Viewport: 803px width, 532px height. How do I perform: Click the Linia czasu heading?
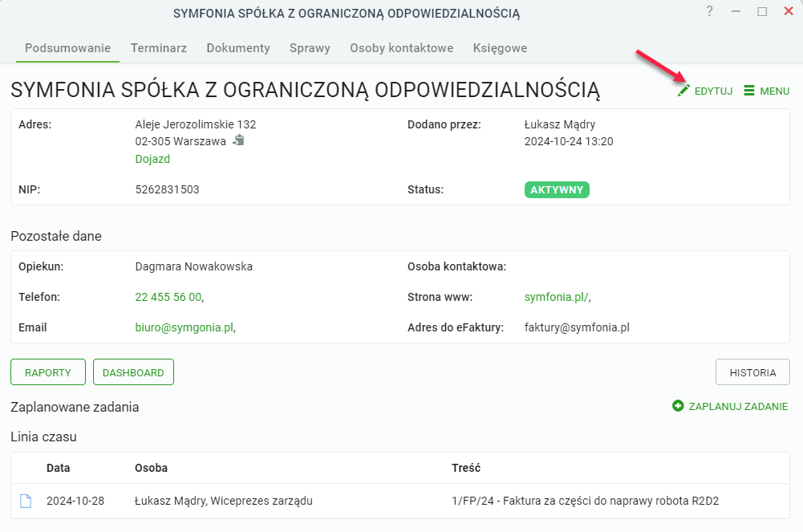tap(43, 437)
